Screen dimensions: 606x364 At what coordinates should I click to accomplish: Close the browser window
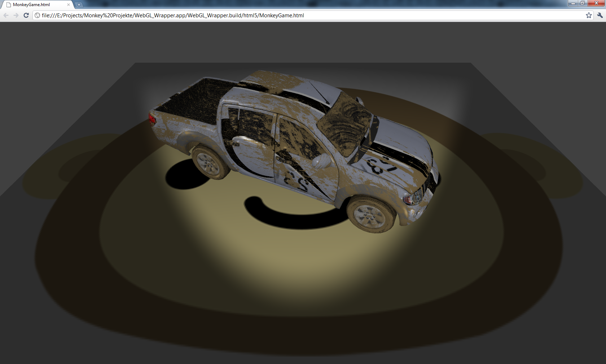tap(596, 3)
